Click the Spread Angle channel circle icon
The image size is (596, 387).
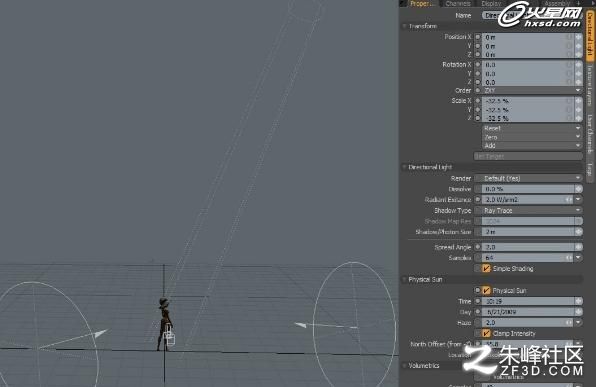[478, 247]
